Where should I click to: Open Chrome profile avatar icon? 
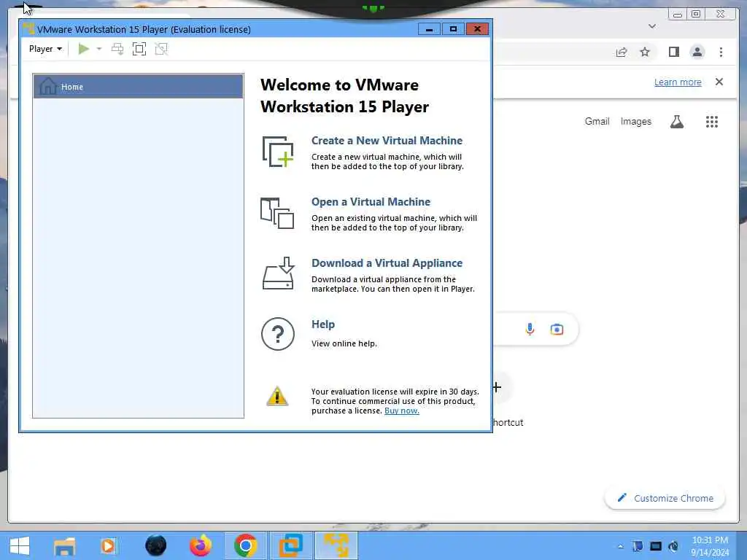tap(697, 52)
